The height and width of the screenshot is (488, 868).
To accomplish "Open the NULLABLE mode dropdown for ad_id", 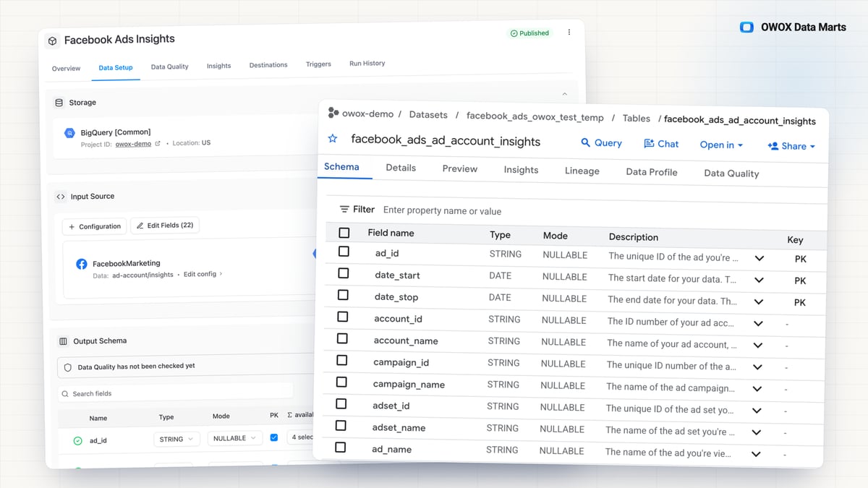I will click(234, 438).
